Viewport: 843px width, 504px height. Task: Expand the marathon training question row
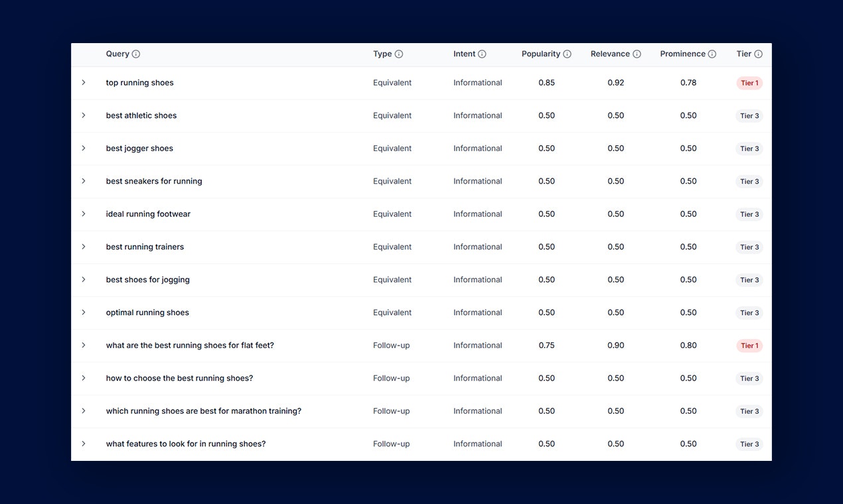pos(84,410)
